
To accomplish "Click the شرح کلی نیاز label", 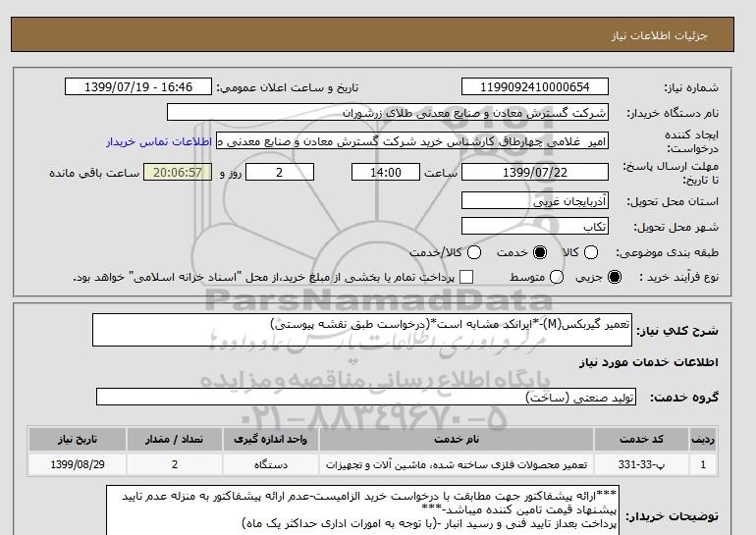I will 677,331.
